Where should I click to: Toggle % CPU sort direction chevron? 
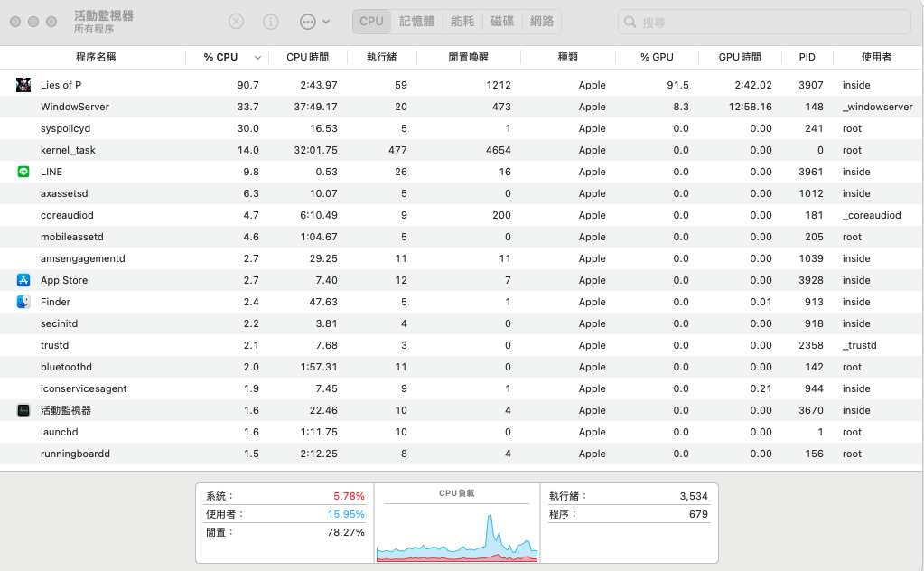click(257, 57)
